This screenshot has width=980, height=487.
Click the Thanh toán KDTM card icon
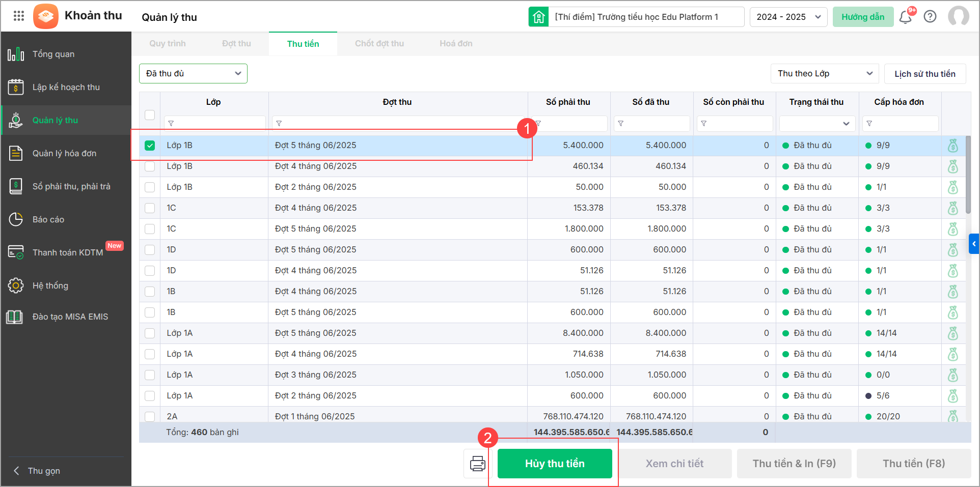(16, 252)
